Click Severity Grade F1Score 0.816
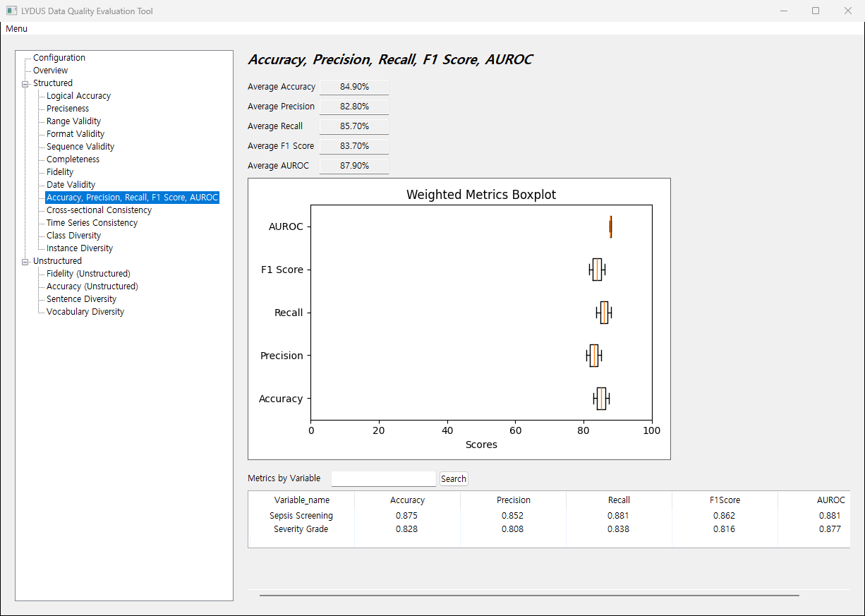The image size is (865, 616). pos(725,529)
